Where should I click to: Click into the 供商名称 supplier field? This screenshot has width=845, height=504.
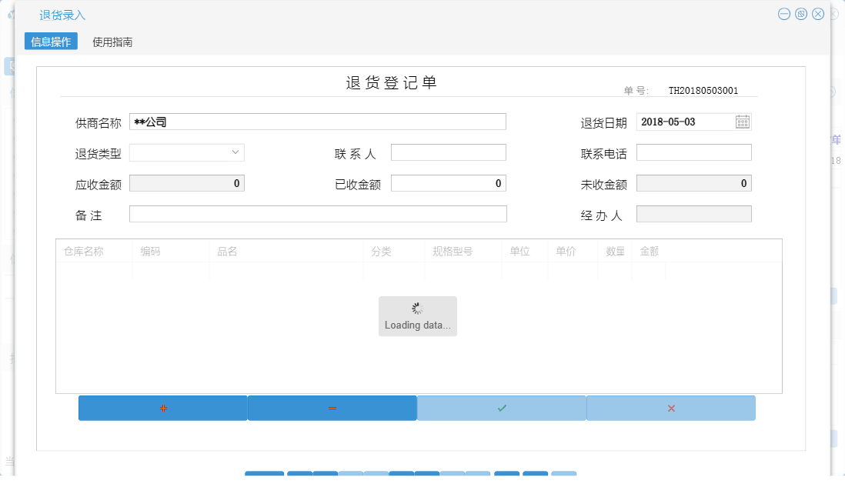tap(308, 121)
